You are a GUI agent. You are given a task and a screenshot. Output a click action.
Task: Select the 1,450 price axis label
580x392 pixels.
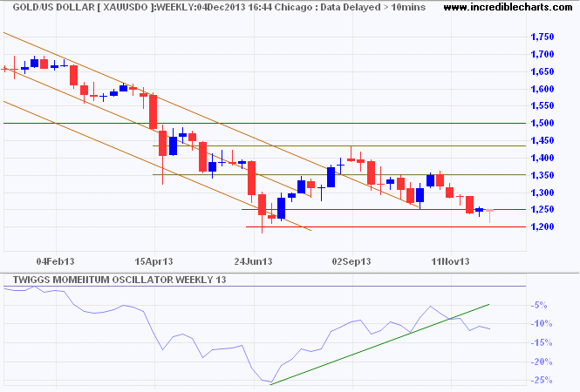click(x=542, y=140)
